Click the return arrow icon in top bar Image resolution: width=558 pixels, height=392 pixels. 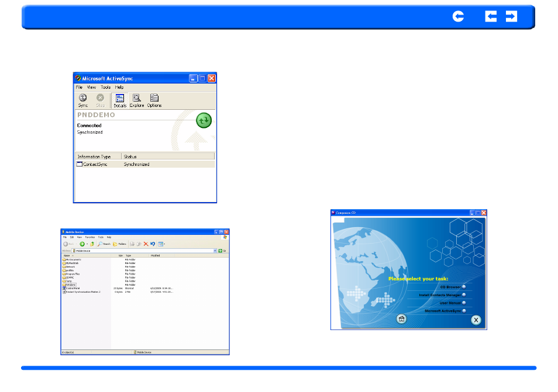coord(458,16)
